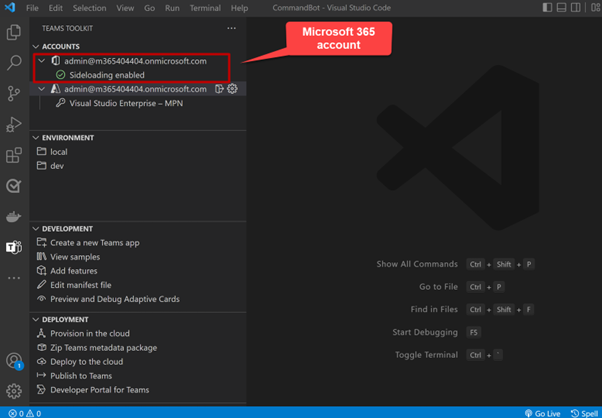Open the Explorer view in activity bar

14,33
